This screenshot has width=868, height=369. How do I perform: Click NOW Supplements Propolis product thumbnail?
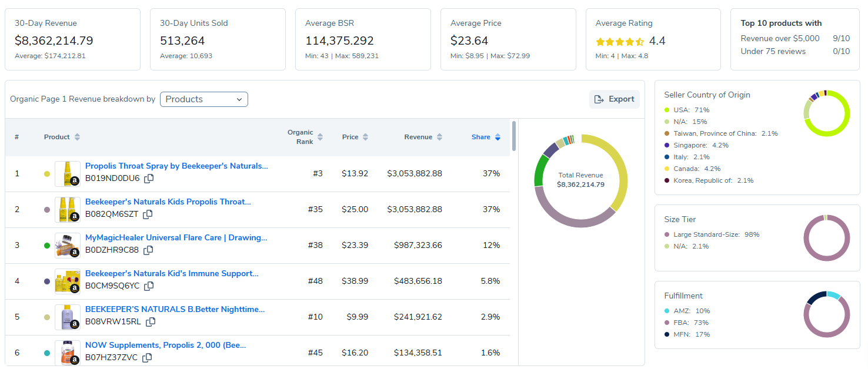pos(68,353)
